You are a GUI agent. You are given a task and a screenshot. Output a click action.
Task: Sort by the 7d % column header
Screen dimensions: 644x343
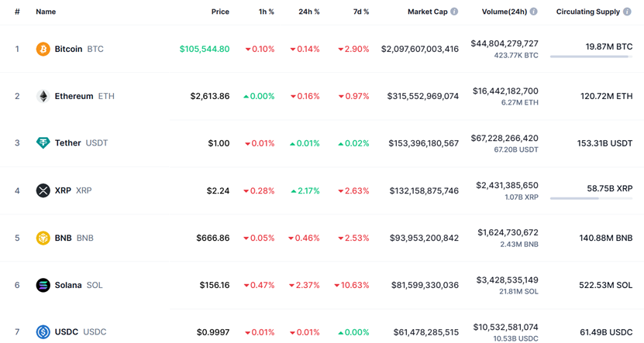360,12
